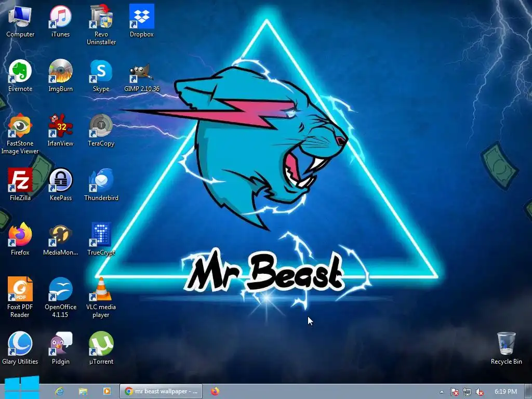Screen dimensions: 532x399
Task: Select the Revo Uninstaller icon
Action: tap(101, 25)
